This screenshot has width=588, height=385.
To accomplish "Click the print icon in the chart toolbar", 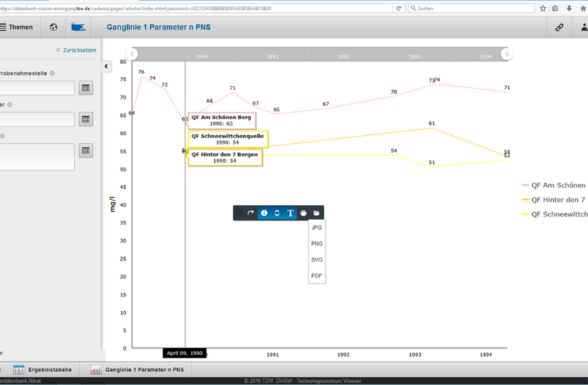I will click(x=303, y=213).
